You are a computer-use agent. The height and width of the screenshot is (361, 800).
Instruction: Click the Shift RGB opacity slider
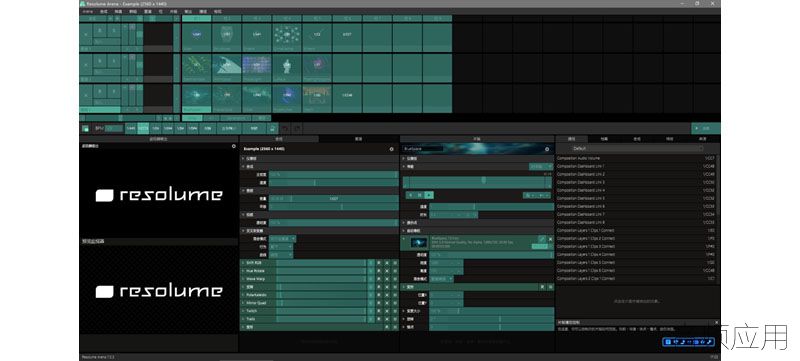(321, 263)
